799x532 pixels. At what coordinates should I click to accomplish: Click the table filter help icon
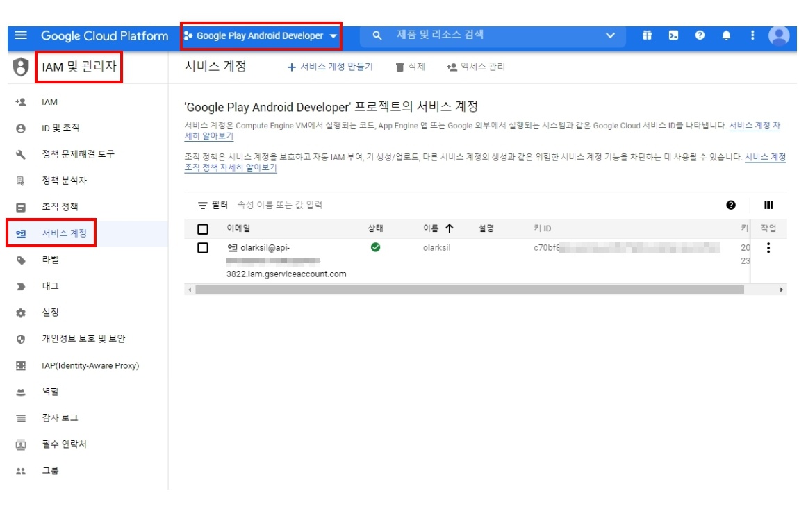pyautogui.click(x=731, y=205)
